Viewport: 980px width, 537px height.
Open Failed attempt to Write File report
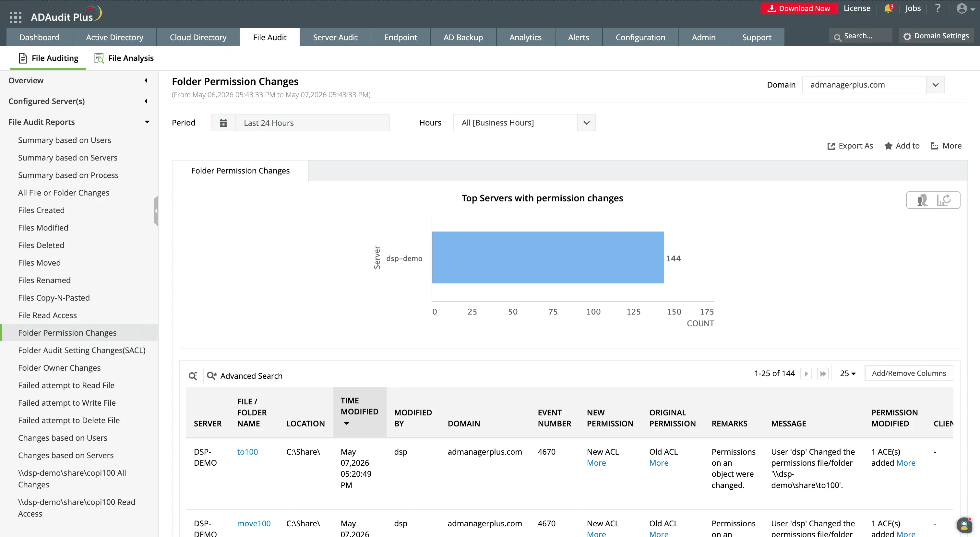(x=66, y=403)
